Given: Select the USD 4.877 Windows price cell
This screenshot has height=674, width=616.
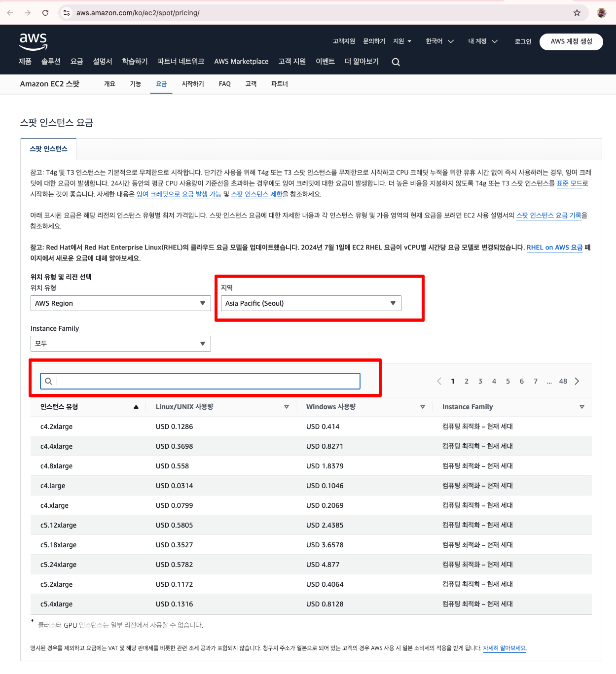Looking at the screenshot, I should 323,565.
